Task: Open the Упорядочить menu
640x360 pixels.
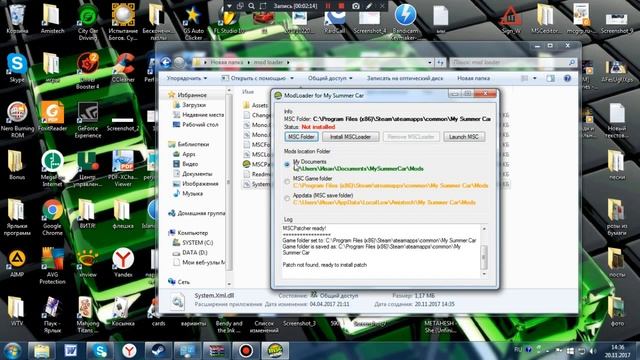Action: (187, 78)
